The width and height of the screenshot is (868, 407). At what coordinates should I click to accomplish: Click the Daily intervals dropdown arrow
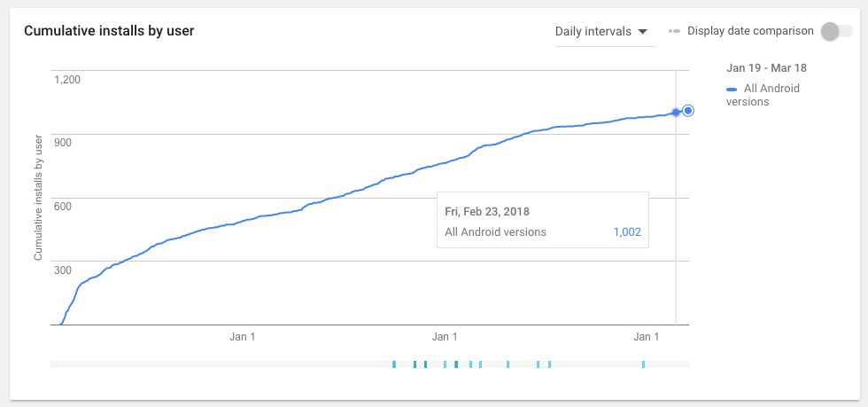pos(643,32)
